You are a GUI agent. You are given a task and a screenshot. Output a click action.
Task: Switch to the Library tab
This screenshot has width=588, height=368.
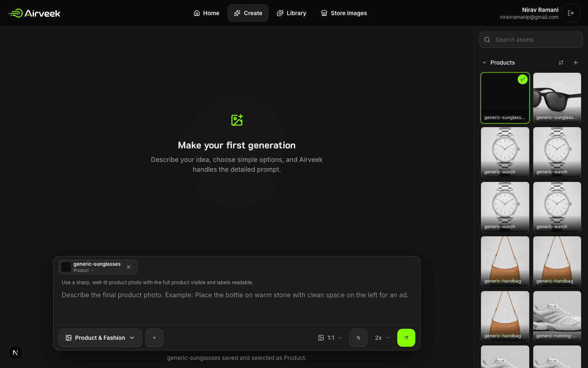point(292,13)
